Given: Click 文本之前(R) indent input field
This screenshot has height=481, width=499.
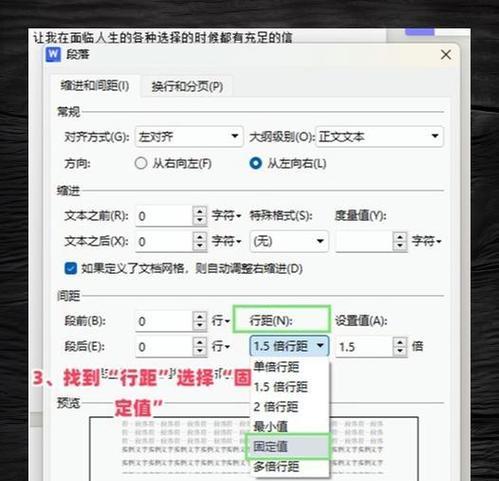Looking at the screenshot, I should click(164, 216).
